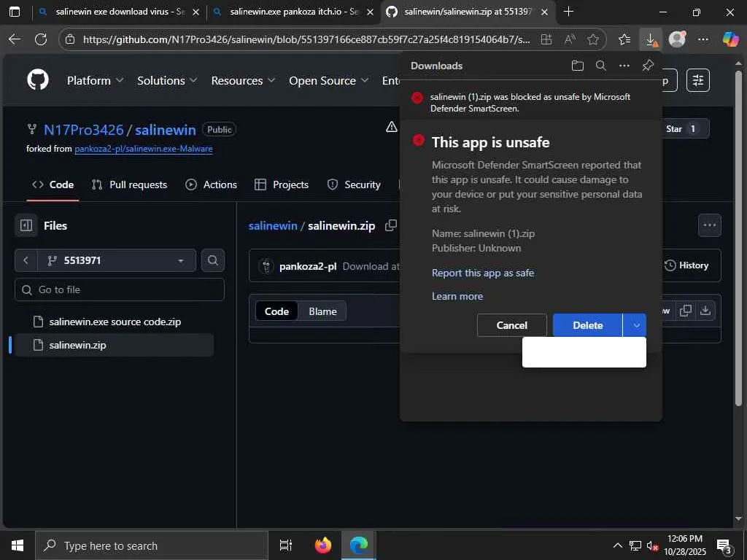The width and height of the screenshot is (747, 560).
Task: Open the file's more actions ellipsis
Action: [709, 225]
